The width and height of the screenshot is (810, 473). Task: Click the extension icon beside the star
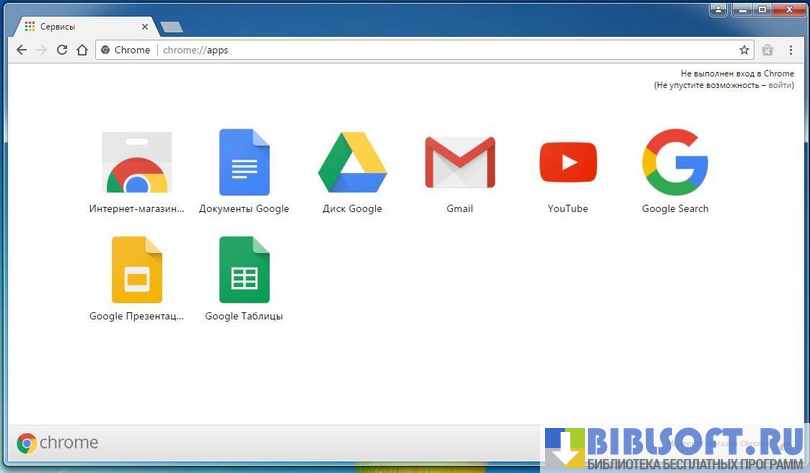click(768, 50)
